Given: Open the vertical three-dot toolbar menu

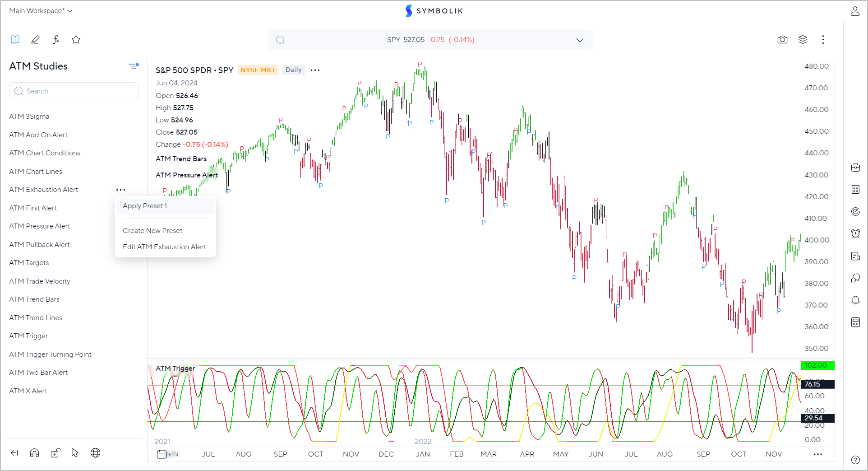Looking at the screenshot, I should pyautogui.click(x=823, y=40).
